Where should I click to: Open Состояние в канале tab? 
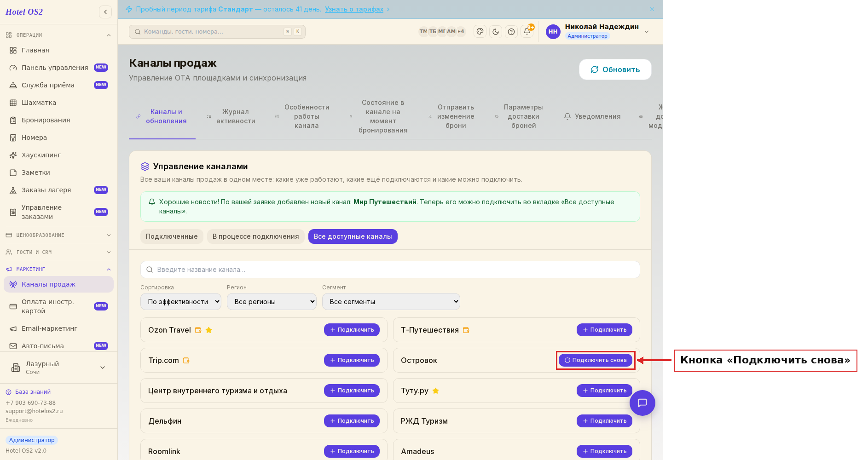tap(379, 116)
